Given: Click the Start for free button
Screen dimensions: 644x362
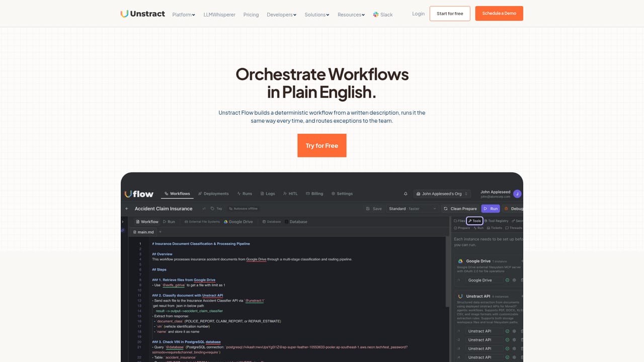Looking at the screenshot, I should tap(450, 14).
